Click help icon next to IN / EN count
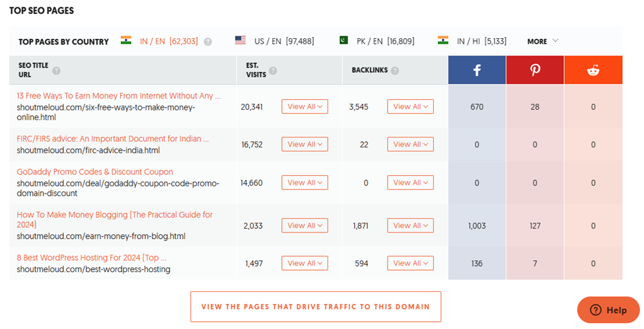The image size is (644, 329). (x=208, y=42)
